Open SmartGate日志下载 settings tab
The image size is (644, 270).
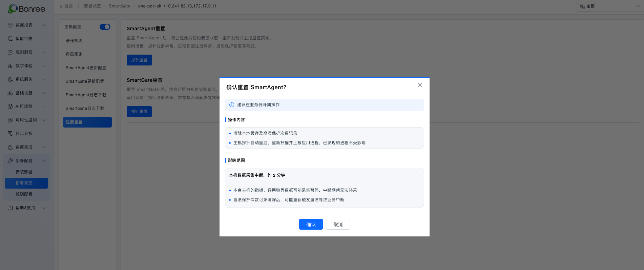[87, 109]
